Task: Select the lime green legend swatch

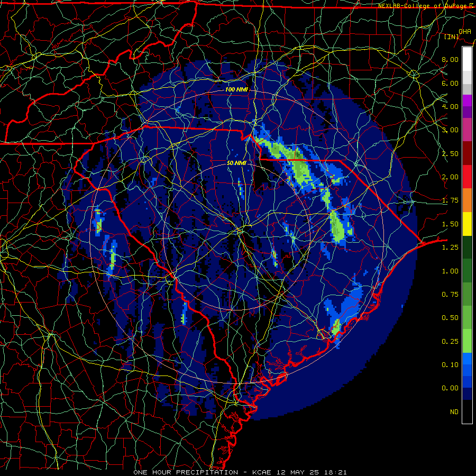Action: point(467,342)
